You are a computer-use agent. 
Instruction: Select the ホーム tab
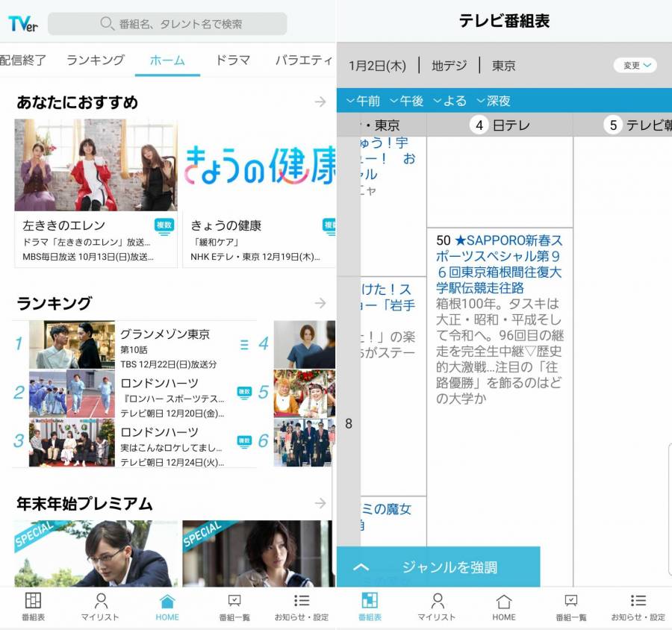[167, 60]
